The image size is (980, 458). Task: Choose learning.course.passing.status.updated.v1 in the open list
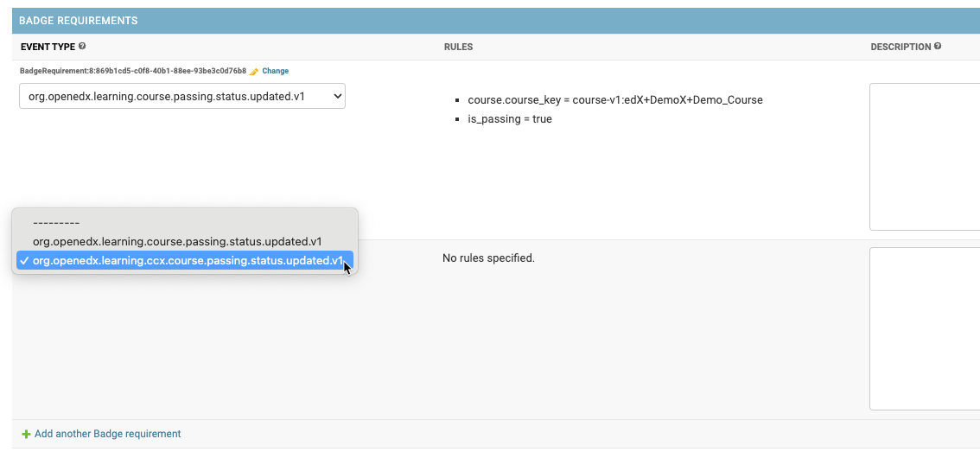tap(177, 241)
